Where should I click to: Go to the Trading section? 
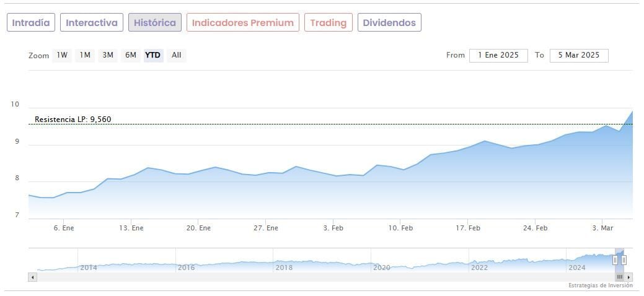click(x=328, y=23)
